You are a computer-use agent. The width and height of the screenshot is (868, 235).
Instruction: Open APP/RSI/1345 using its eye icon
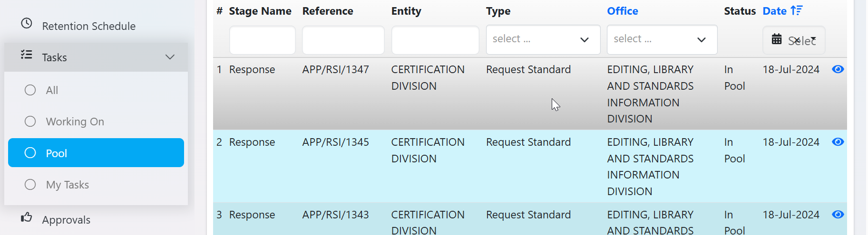838,142
